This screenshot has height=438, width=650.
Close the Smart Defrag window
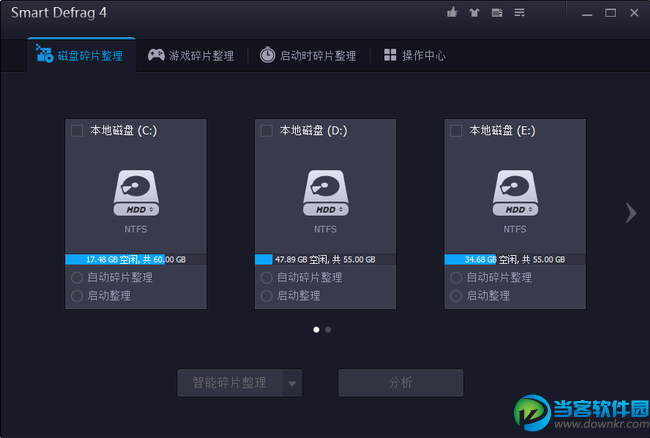[x=634, y=13]
